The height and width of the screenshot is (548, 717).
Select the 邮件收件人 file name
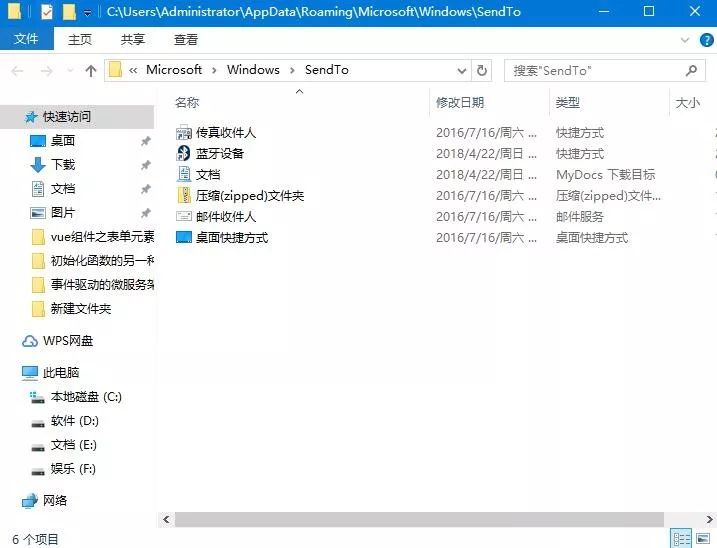pyautogui.click(x=226, y=217)
